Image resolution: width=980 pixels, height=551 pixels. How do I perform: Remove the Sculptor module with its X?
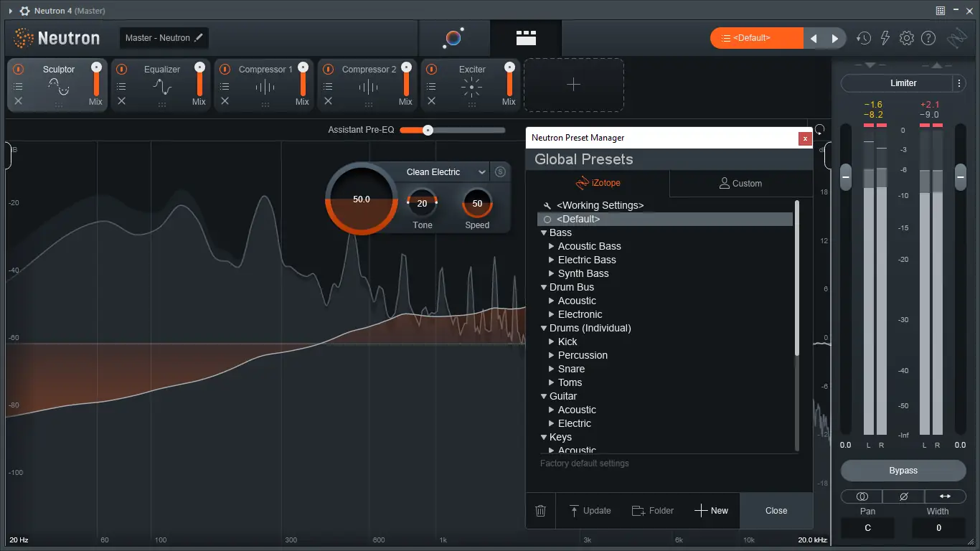[x=18, y=101]
